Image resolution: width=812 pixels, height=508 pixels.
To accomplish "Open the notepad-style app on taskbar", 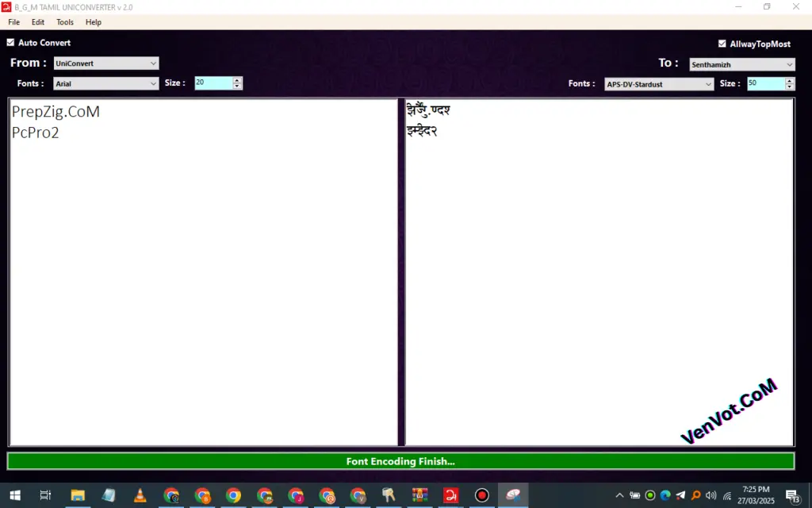I will point(109,495).
